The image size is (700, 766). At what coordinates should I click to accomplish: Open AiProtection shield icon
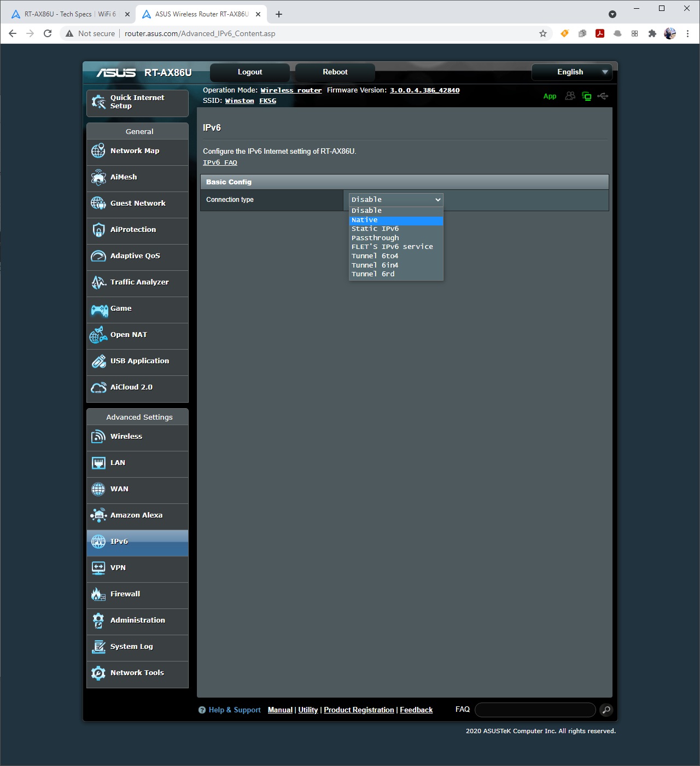point(98,230)
